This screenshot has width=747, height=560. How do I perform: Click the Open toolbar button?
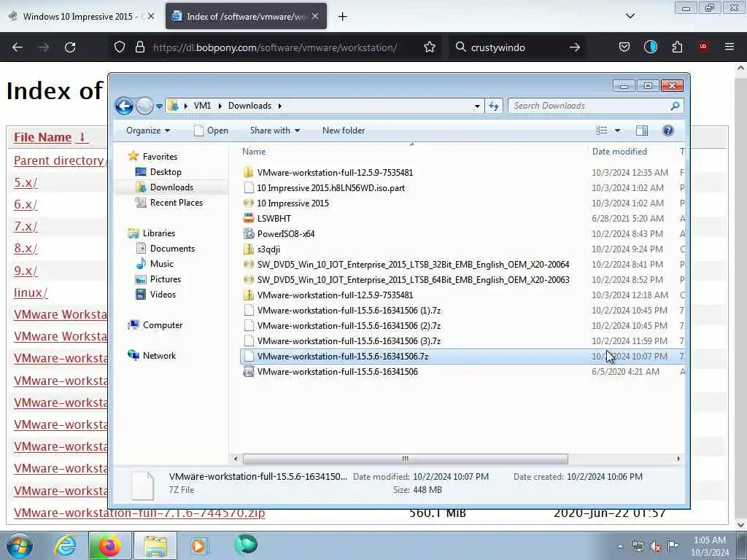coord(211,131)
